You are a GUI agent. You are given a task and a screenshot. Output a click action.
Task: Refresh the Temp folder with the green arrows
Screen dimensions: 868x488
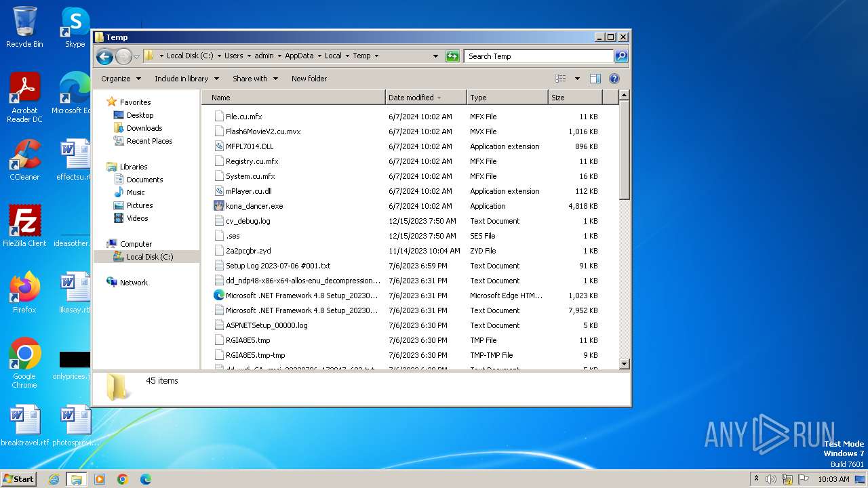(452, 56)
